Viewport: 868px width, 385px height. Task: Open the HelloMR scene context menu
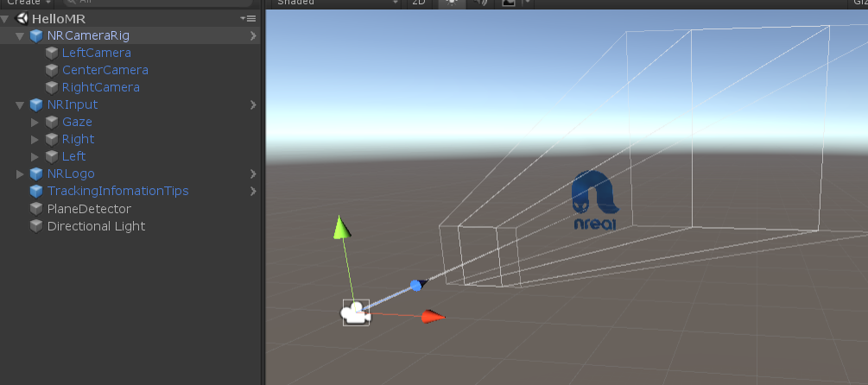(x=248, y=18)
